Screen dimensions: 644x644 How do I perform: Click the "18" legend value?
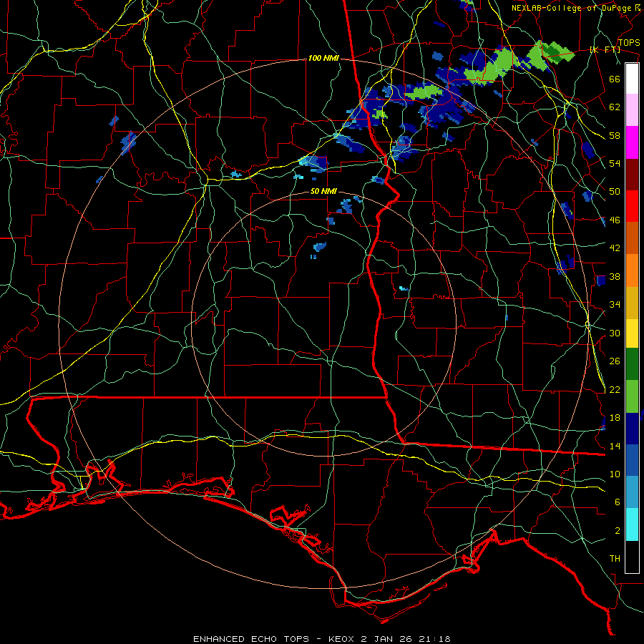point(615,418)
